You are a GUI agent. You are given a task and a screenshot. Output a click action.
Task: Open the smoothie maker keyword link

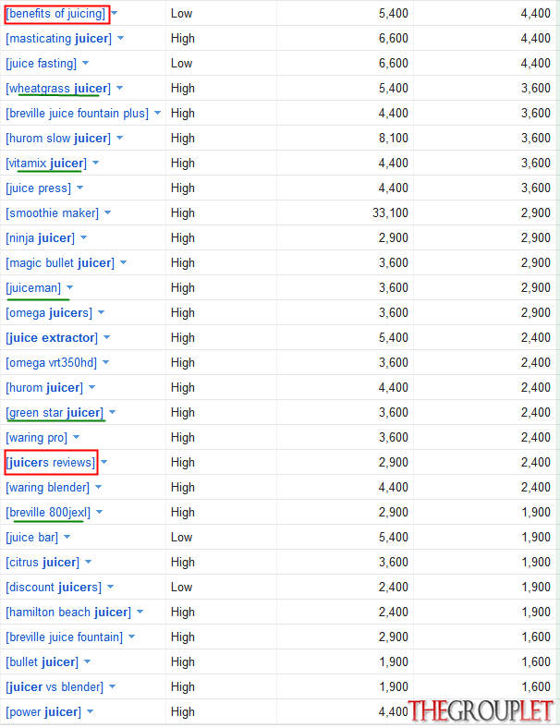(53, 213)
